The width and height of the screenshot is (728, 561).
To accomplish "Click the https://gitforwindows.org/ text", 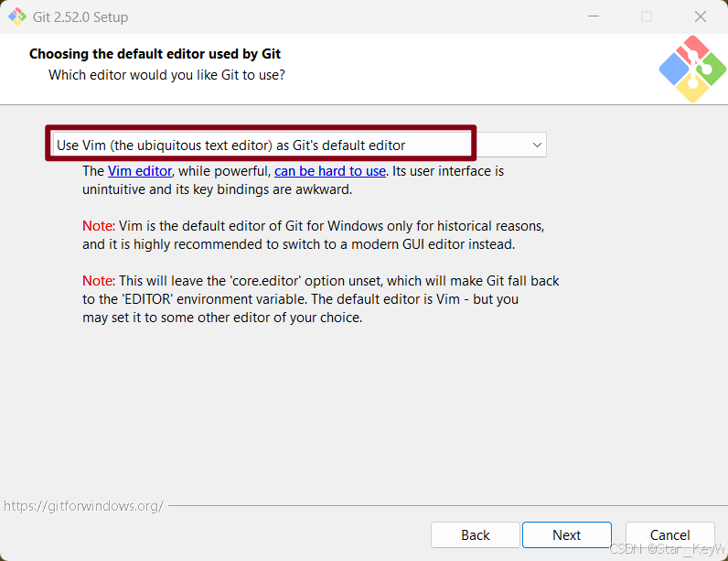I will 83,506.
